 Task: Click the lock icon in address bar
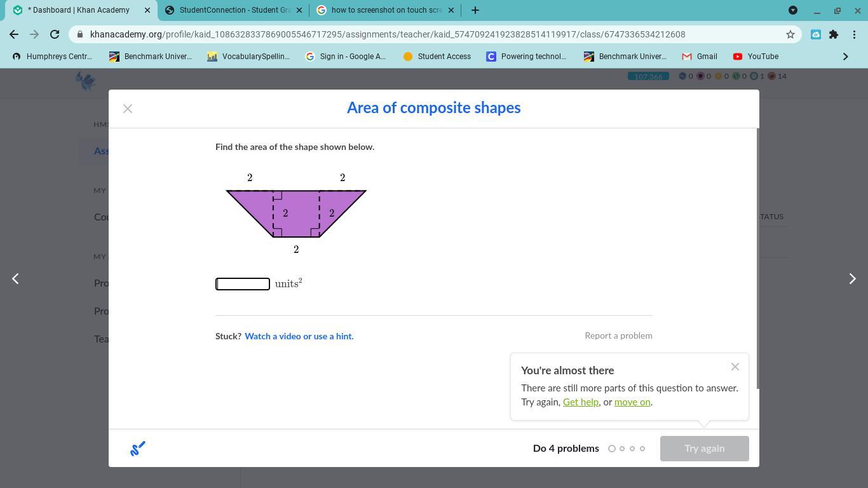[79, 34]
